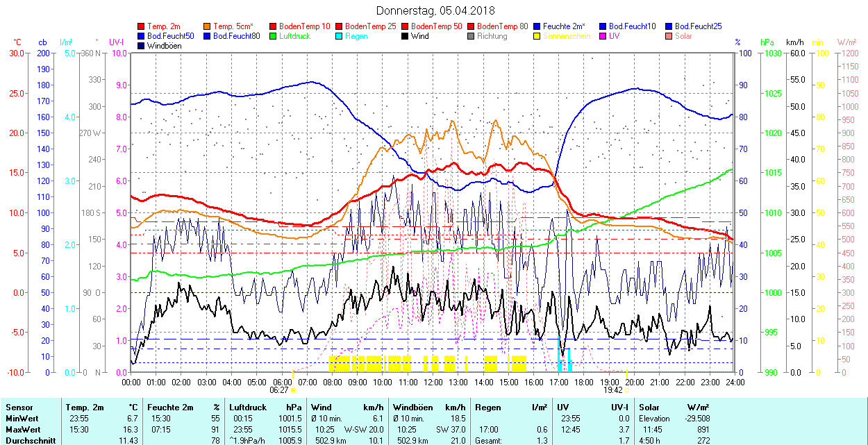Click the Bod.Feucht80 legend label
This screenshot has height=445, width=868.
click(x=236, y=36)
